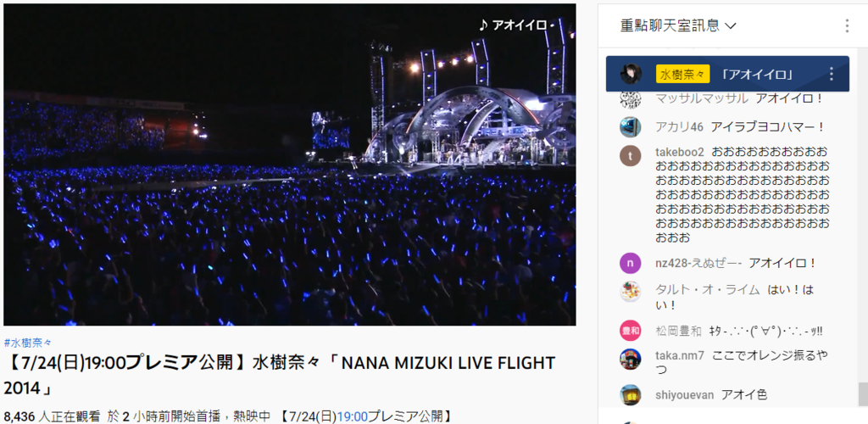Click nz428-えぬぜー's purple avatar
This screenshot has height=424, width=868.
pos(631,262)
